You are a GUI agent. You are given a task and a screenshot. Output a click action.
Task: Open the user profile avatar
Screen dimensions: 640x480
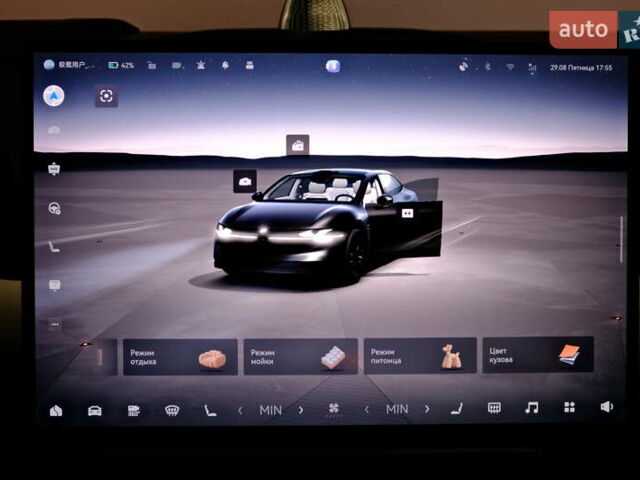click(49, 64)
